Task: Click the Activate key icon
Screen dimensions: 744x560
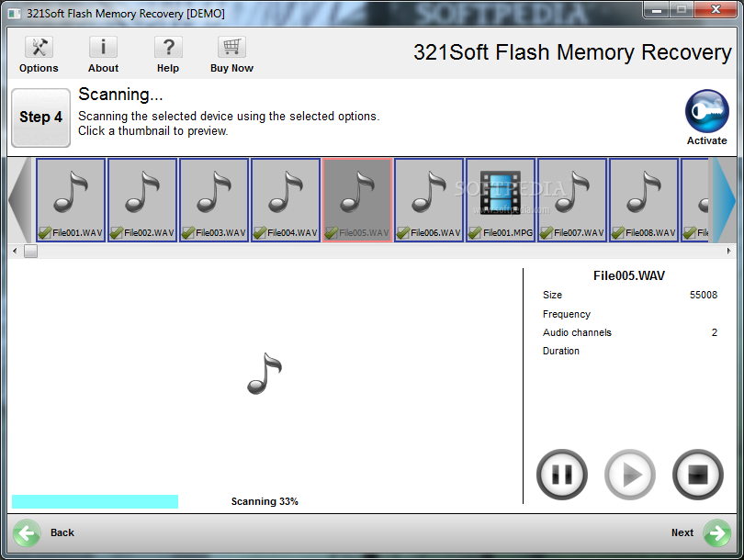Action: point(706,111)
